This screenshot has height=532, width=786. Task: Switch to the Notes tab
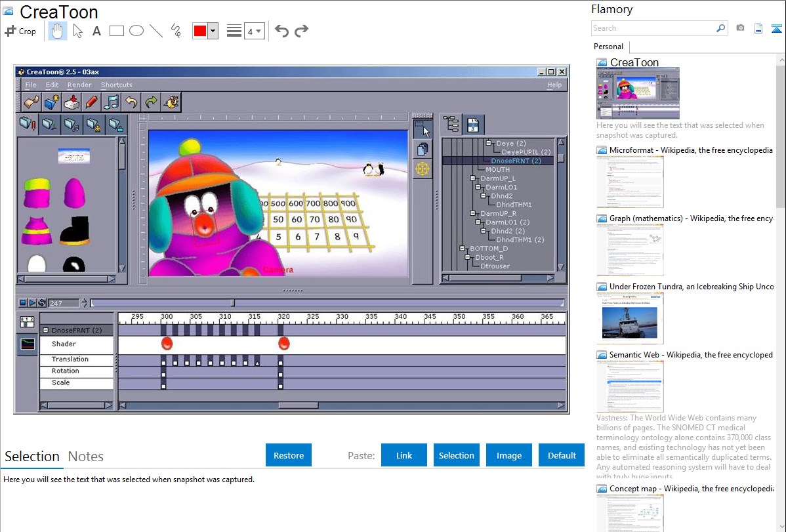point(86,457)
